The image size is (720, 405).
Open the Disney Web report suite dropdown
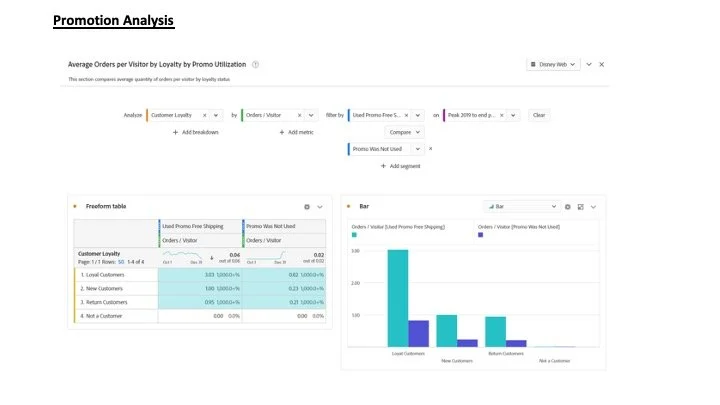click(x=553, y=64)
